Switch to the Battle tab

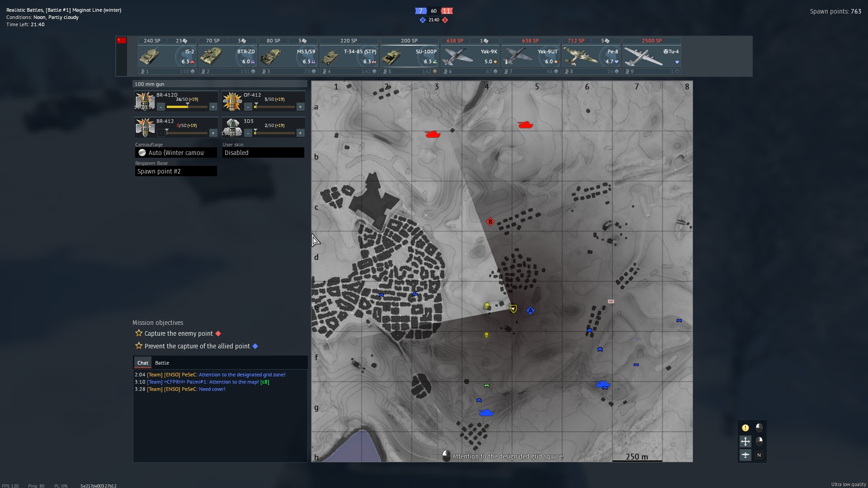pos(162,363)
